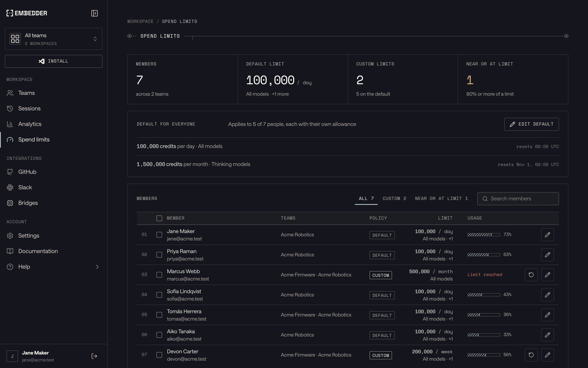The image size is (588, 368).
Task: Edit Devon Carter's limit pencil icon
Action: pos(547,355)
